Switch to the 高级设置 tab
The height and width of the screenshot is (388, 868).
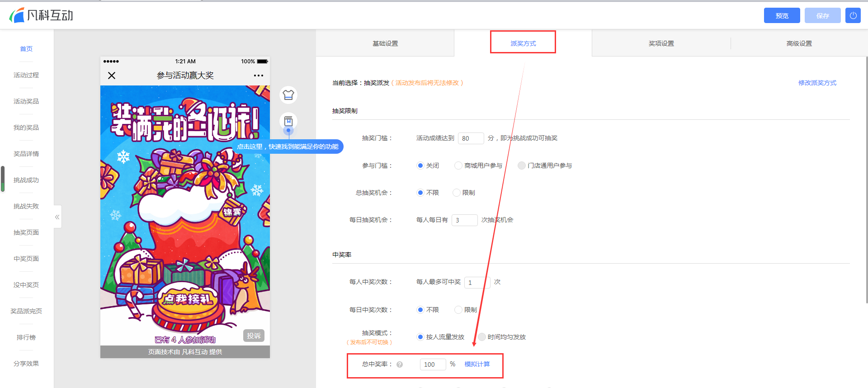tap(799, 43)
